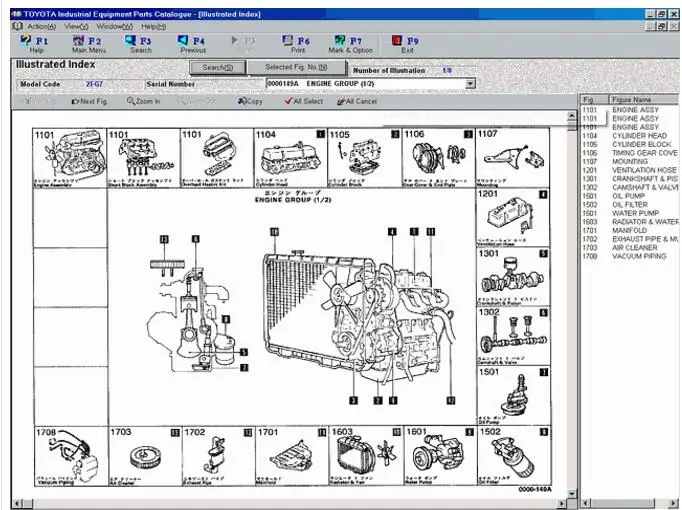Select AIR CLEANER row in list
The width and height of the screenshot is (682, 510).
(630, 247)
